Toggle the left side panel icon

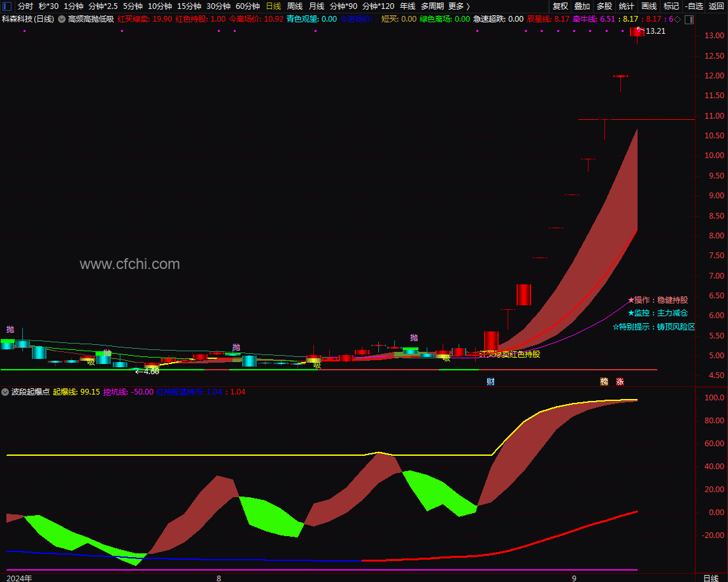[7, 6]
